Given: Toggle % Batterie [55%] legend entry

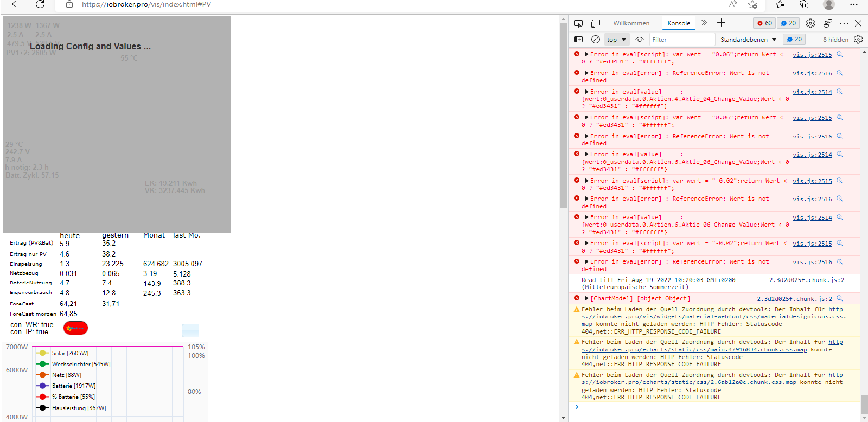Looking at the screenshot, I should coord(65,397).
